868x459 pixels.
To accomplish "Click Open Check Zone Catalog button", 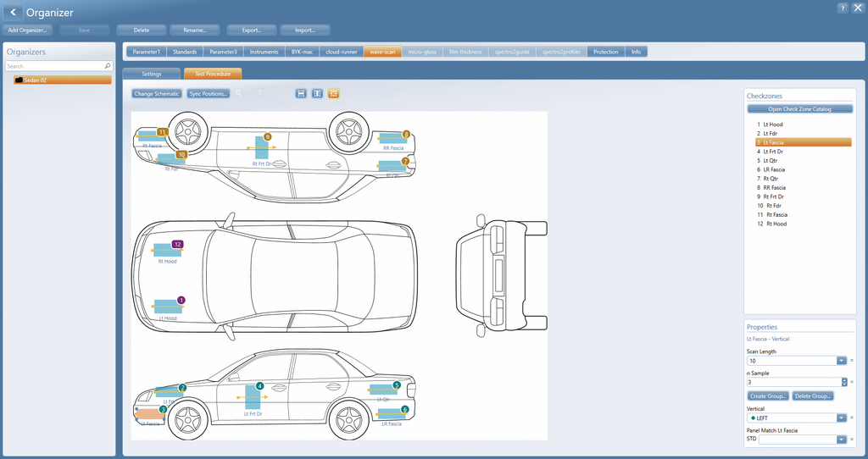I will coord(799,109).
